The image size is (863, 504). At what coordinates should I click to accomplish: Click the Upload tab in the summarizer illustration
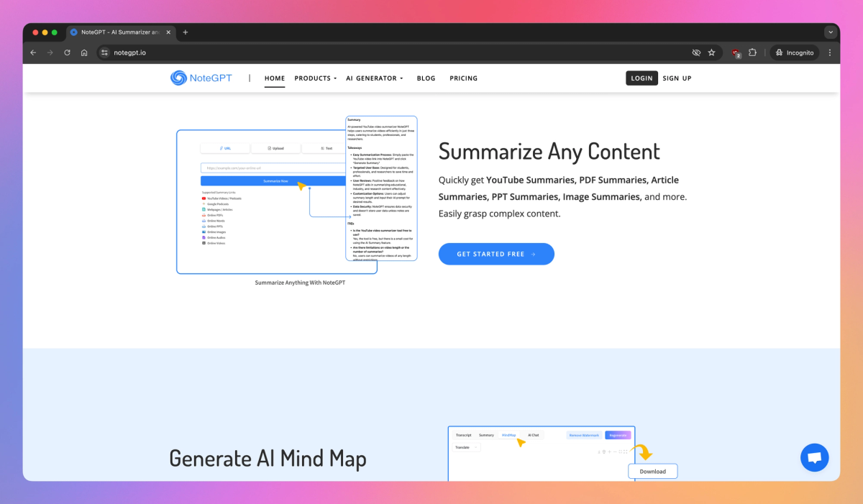click(x=275, y=148)
